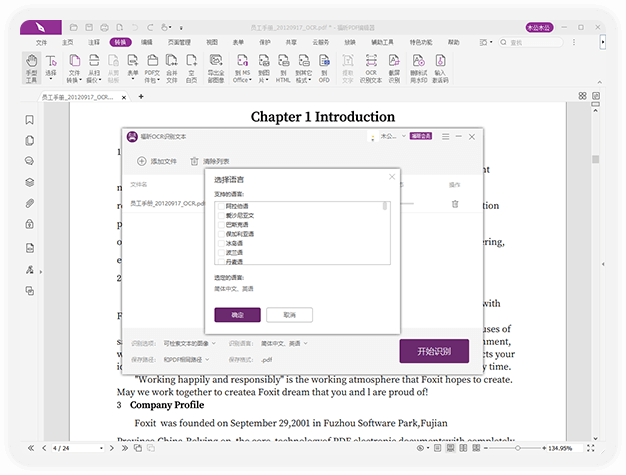Click the 查找 search field

tap(531, 42)
